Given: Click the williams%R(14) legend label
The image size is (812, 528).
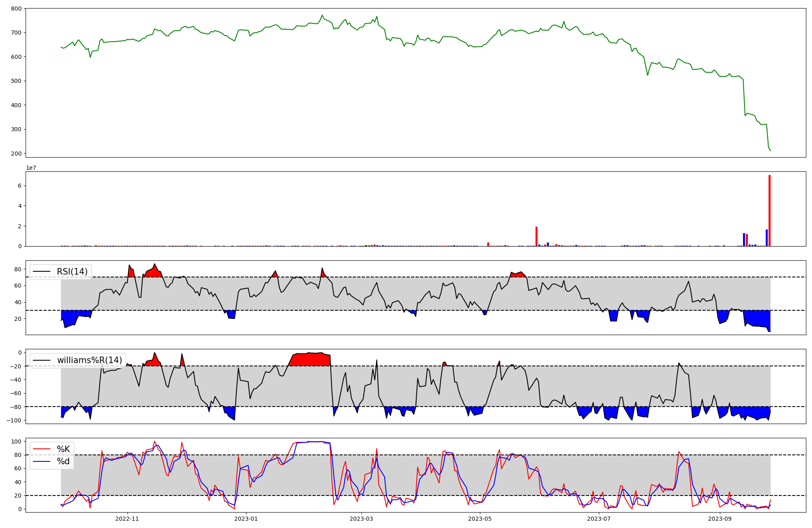Looking at the screenshot, I should point(89,360).
